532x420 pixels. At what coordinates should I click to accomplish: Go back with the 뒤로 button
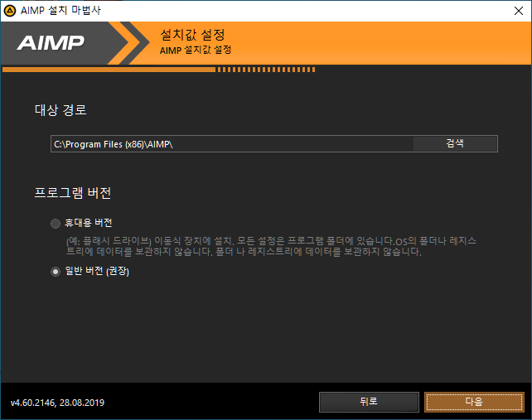(x=369, y=402)
